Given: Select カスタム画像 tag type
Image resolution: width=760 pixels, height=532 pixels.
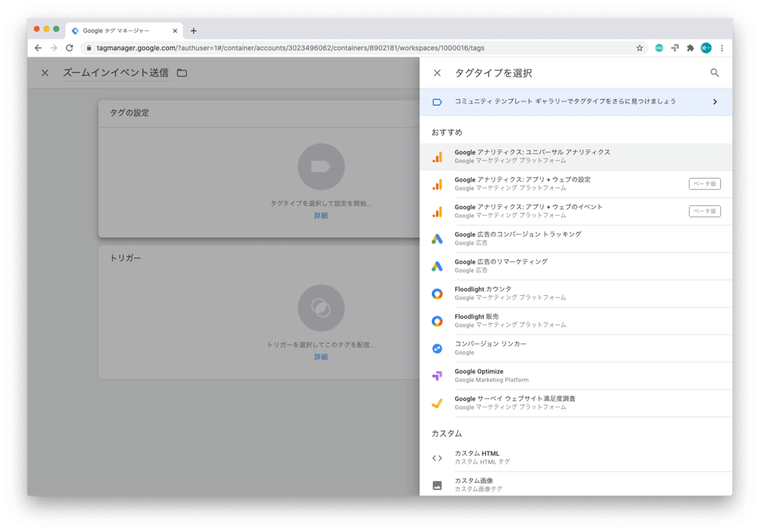Looking at the screenshot, I should click(576, 484).
